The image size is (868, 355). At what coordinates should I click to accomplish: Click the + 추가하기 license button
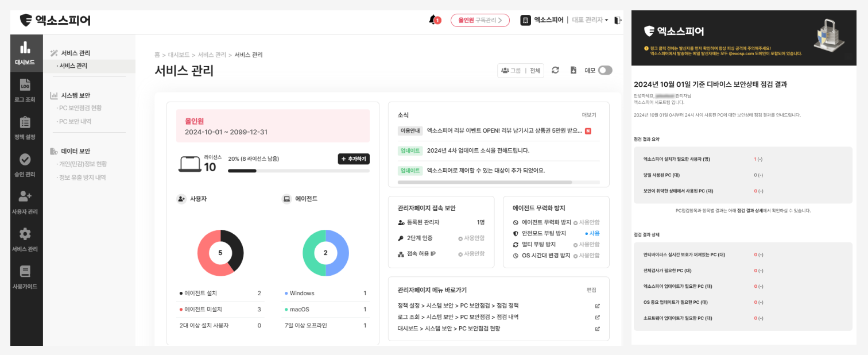[x=354, y=159]
